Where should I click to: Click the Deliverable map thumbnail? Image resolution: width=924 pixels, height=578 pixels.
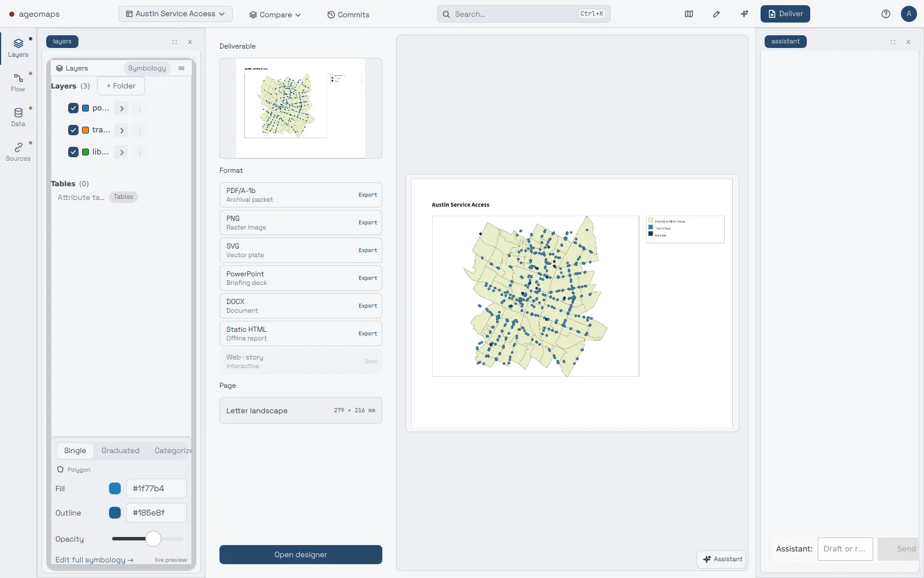301,108
